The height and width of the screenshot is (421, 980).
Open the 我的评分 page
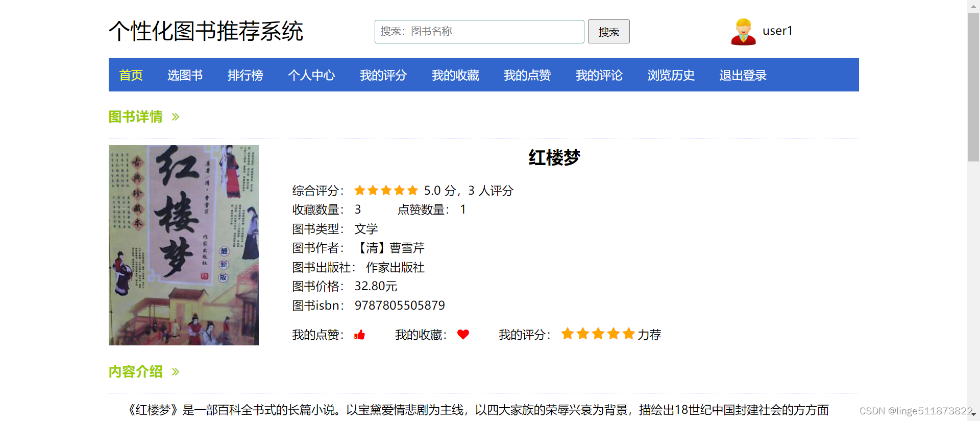click(383, 75)
